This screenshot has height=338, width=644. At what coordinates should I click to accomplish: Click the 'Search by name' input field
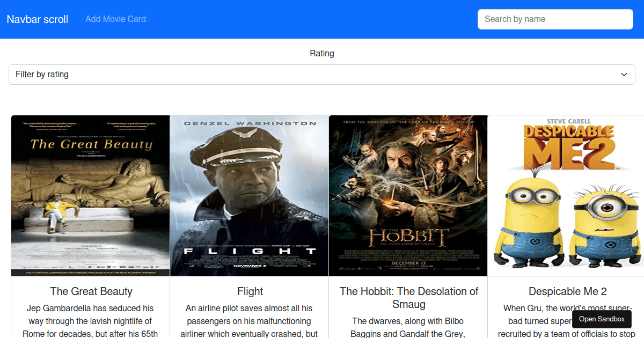(x=555, y=19)
